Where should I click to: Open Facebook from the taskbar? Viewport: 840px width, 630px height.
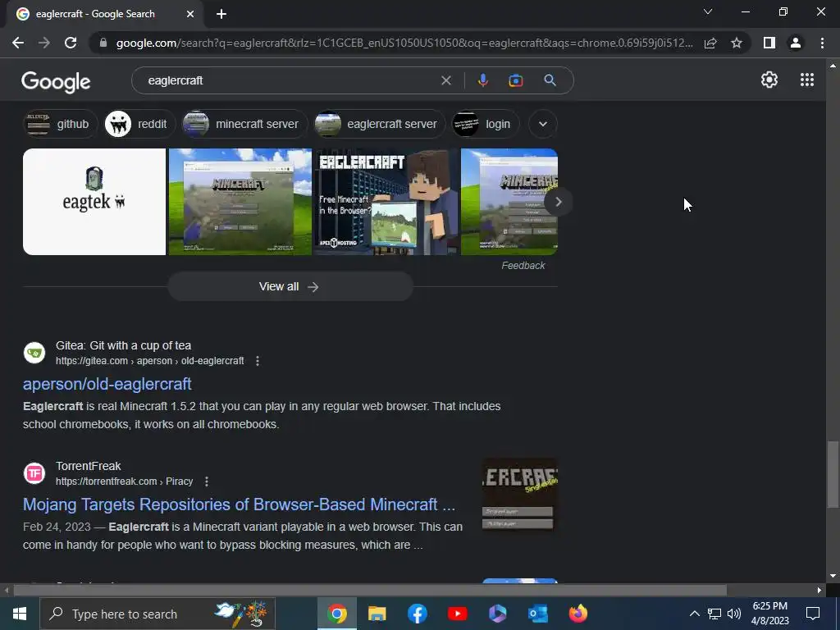(x=418, y=614)
